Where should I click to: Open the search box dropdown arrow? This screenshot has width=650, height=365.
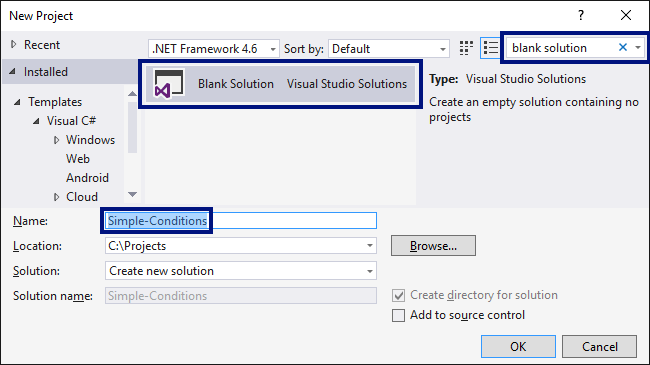(x=638, y=48)
